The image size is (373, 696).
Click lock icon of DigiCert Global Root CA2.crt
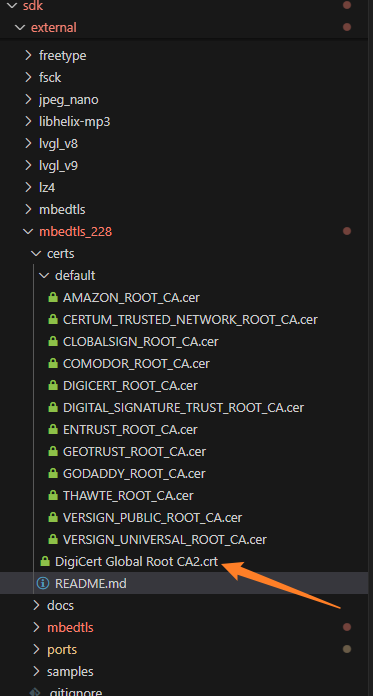45,561
